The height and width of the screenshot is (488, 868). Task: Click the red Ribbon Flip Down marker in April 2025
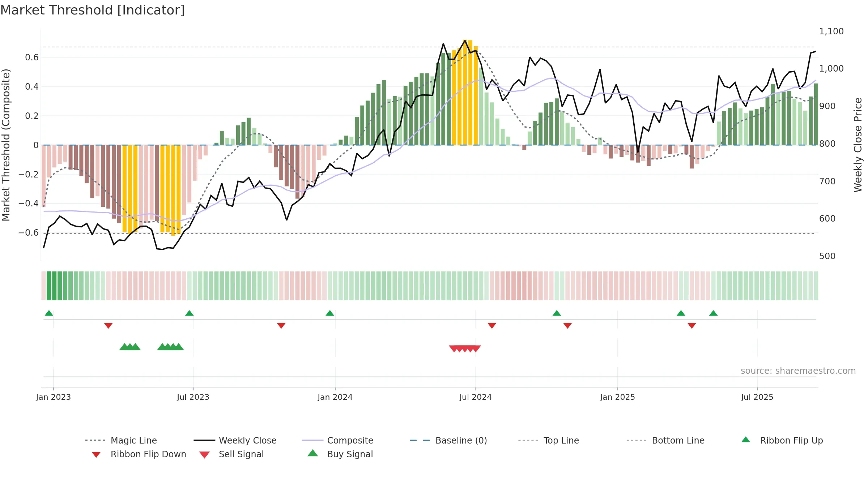692,326
